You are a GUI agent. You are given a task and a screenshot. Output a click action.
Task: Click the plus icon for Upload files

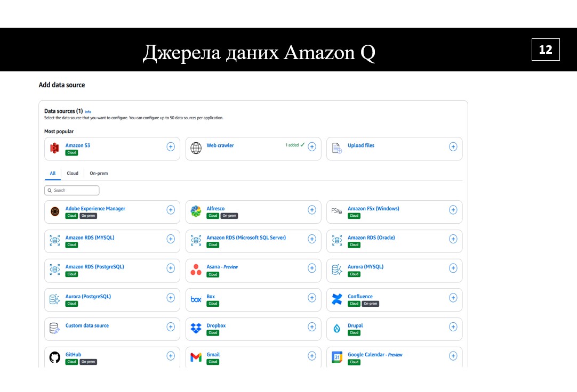[453, 146]
